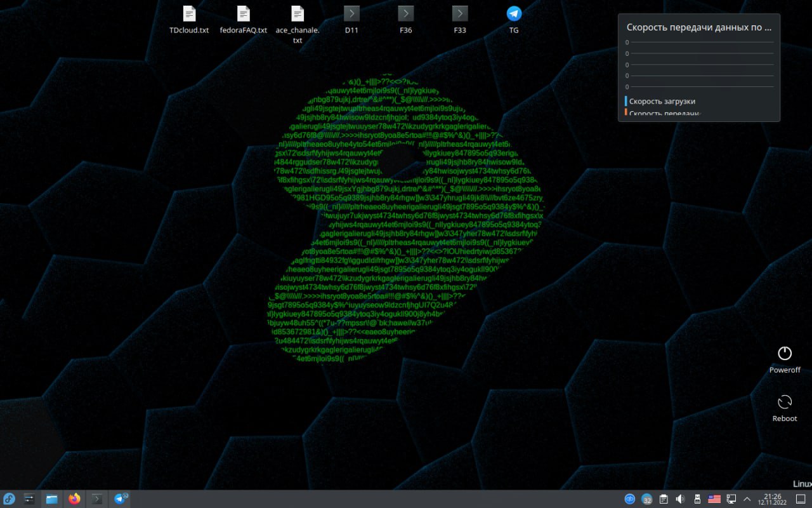Open System Settings from the taskbar

coord(29,499)
